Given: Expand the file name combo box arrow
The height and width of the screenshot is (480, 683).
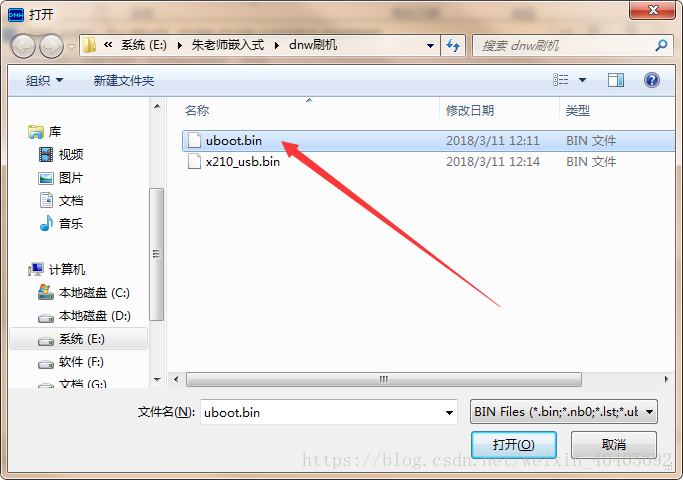Looking at the screenshot, I should coord(449,412).
